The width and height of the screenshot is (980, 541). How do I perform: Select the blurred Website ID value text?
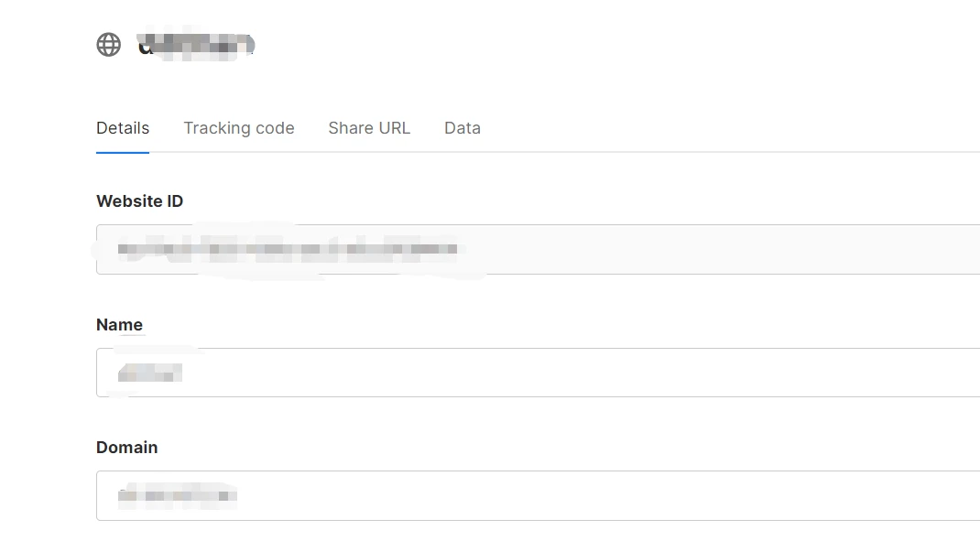[x=288, y=249]
